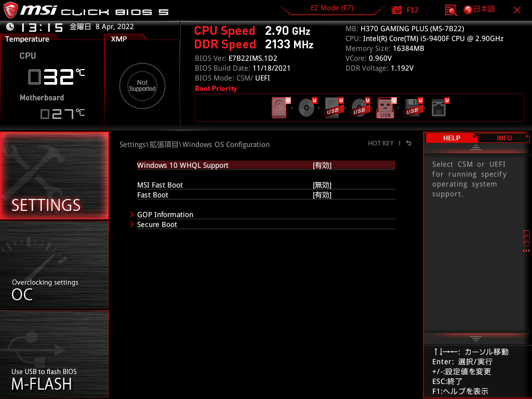Switch to EZ Mode (F7)

[332, 8]
